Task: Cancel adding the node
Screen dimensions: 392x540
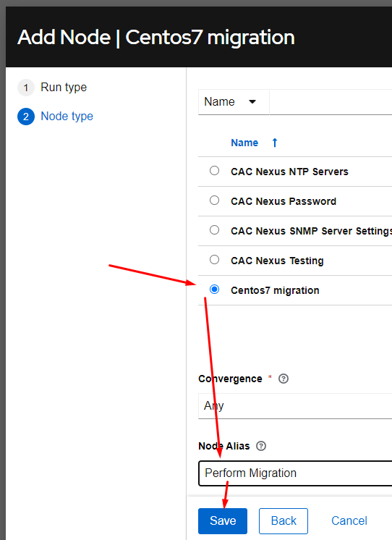Action: 349,520
